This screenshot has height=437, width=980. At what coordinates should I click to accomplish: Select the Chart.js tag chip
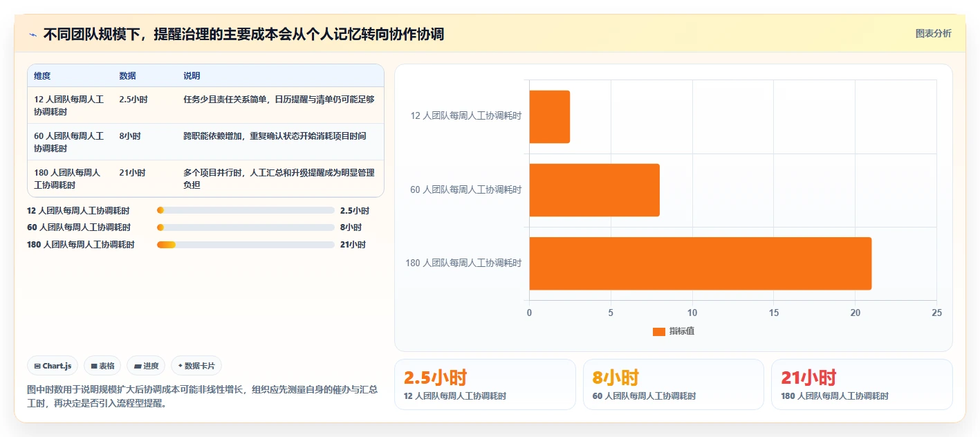point(53,366)
